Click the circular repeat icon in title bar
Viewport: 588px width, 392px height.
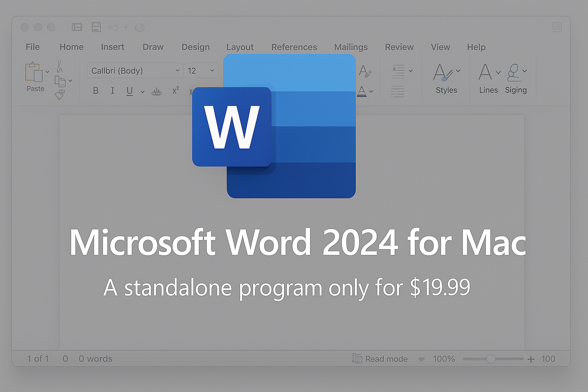(140, 27)
